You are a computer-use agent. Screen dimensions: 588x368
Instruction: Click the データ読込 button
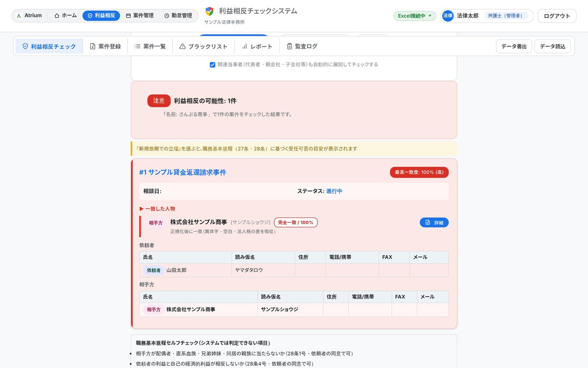coord(553,46)
